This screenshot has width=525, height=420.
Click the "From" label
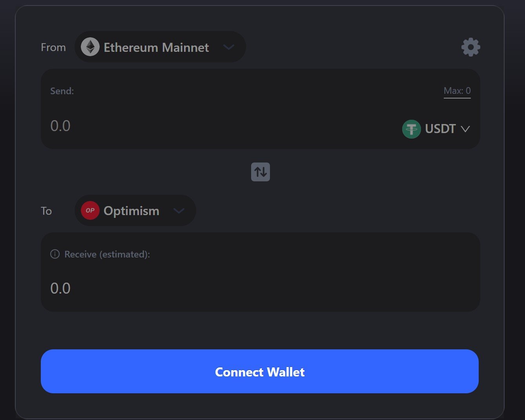(53, 47)
